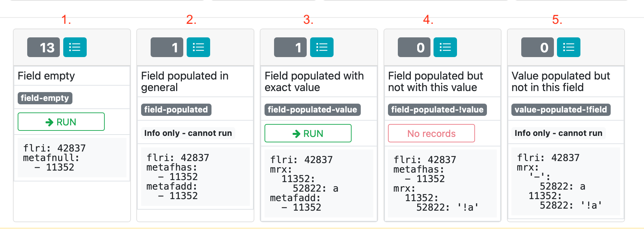Select the field-empty tag
Screen dimensions: 644x229
click(x=45, y=98)
